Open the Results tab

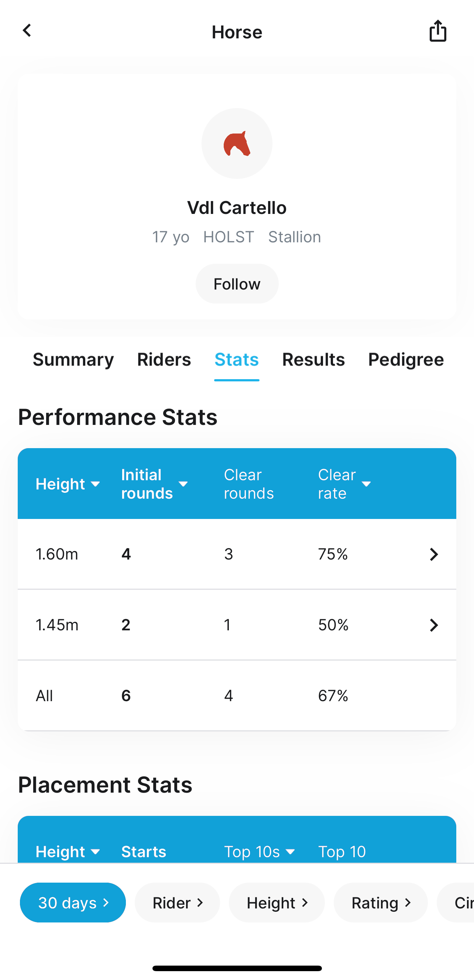point(313,360)
